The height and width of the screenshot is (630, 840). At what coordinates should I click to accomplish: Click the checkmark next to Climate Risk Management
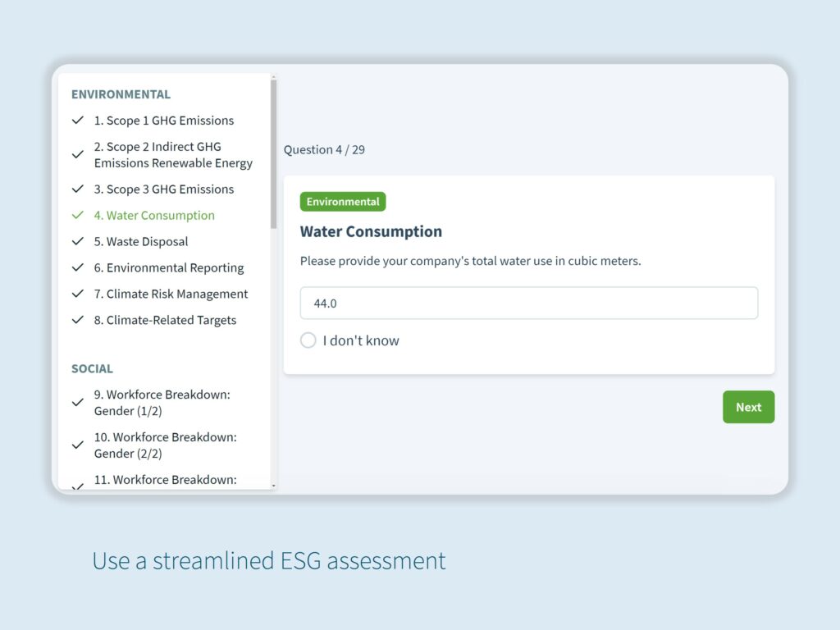coord(78,294)
